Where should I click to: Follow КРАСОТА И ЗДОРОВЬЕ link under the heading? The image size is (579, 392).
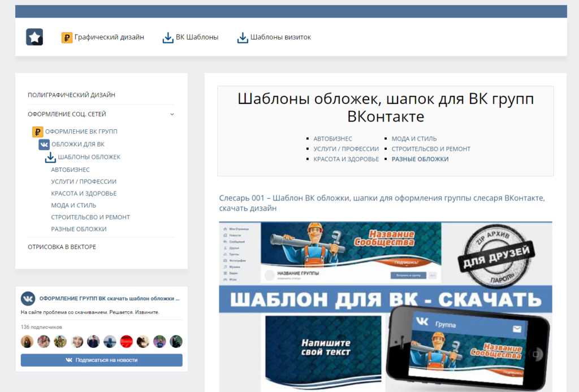346,159
